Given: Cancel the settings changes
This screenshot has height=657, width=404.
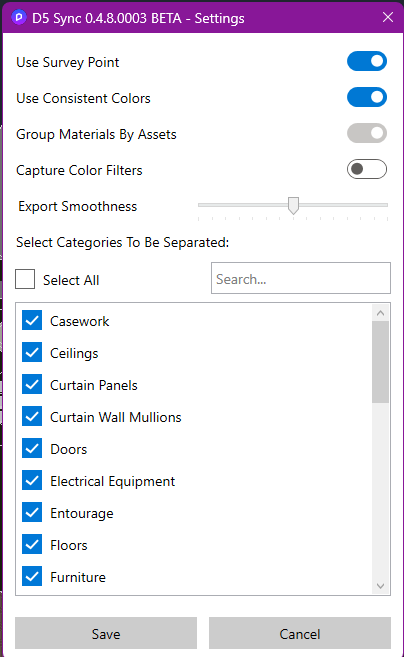Looking at the screenshot, I should 300,633.
